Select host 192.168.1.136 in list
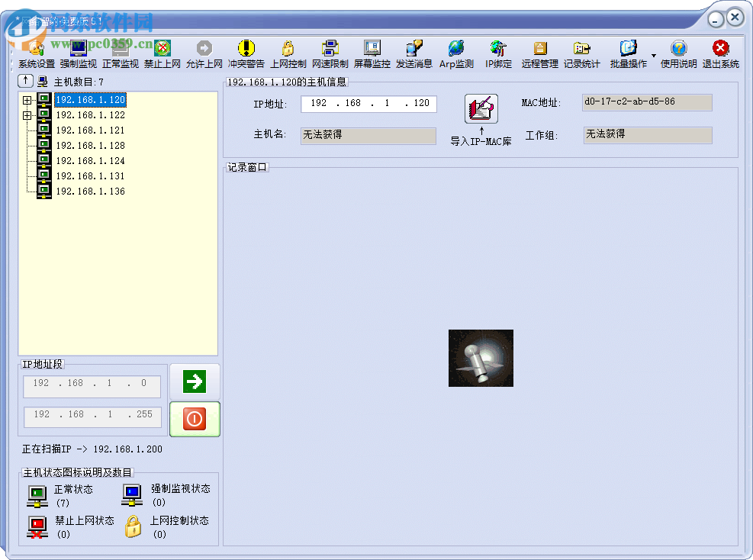 [x=90, y=191]
